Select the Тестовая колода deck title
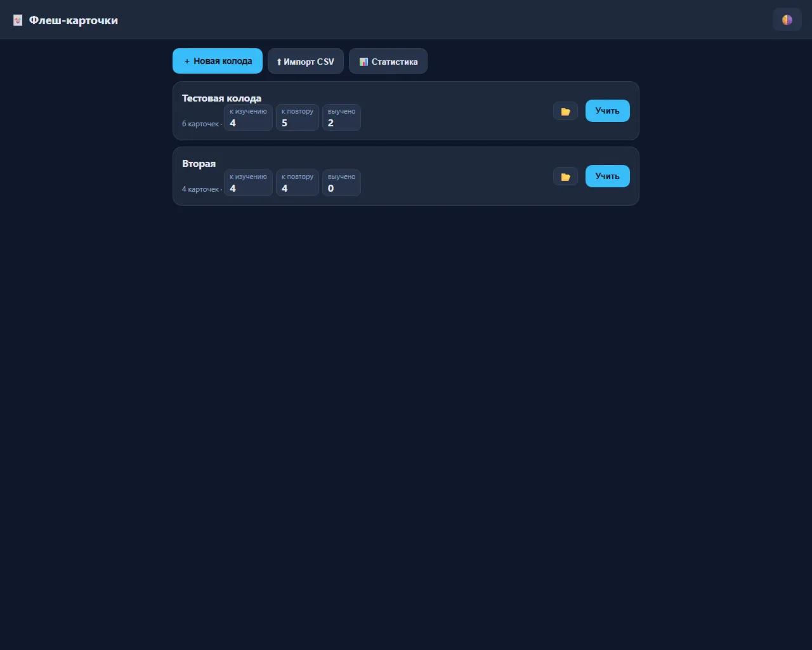This screenshot has height=650, width=812. [221, 98]
